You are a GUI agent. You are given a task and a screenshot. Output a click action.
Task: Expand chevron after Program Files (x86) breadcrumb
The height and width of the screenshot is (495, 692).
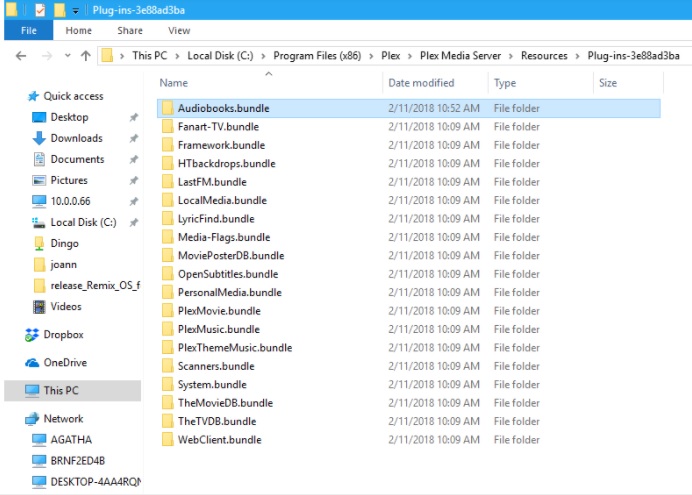[x=371, y=56]
